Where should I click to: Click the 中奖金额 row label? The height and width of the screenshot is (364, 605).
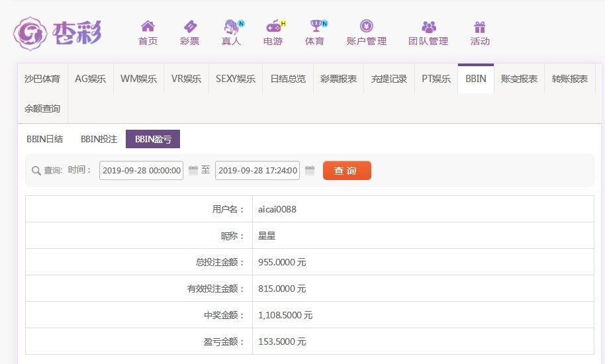(224, 315)
